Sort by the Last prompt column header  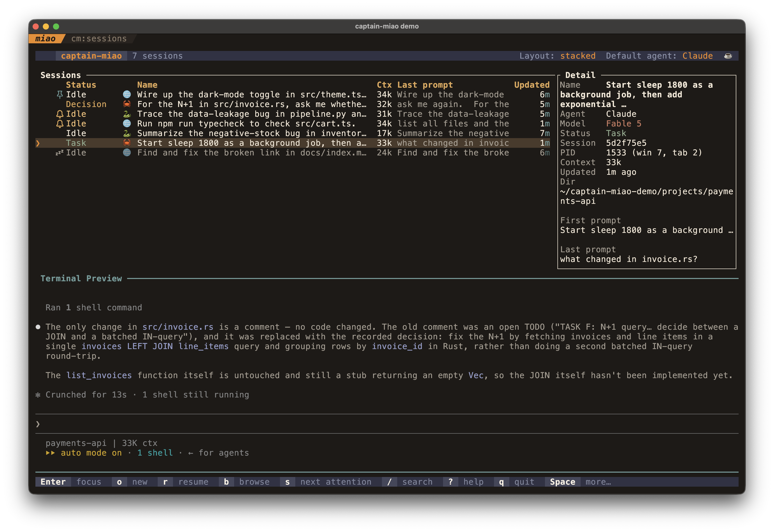point(425,85)
